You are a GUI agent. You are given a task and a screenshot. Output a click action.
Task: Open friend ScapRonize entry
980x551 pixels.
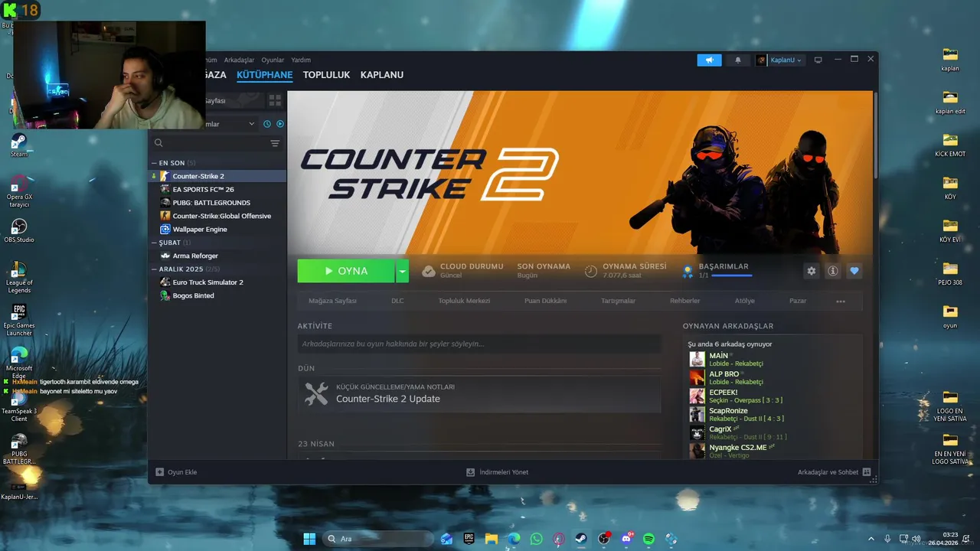[773, 415]
